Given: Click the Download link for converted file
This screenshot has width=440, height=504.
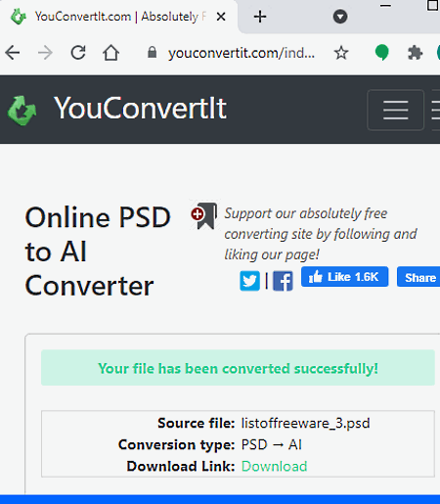Looking at the screenshot, I should pyautogui.click(x=274, y=466).
